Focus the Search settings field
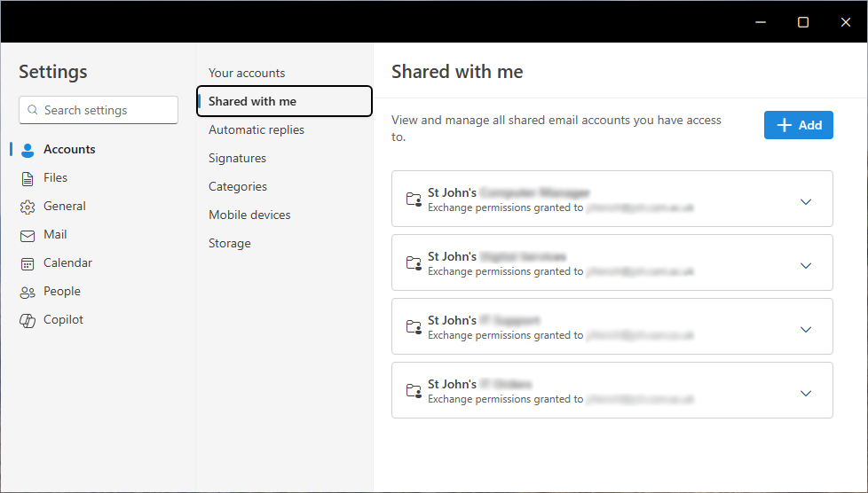868x493 pixels. [99, 110]
